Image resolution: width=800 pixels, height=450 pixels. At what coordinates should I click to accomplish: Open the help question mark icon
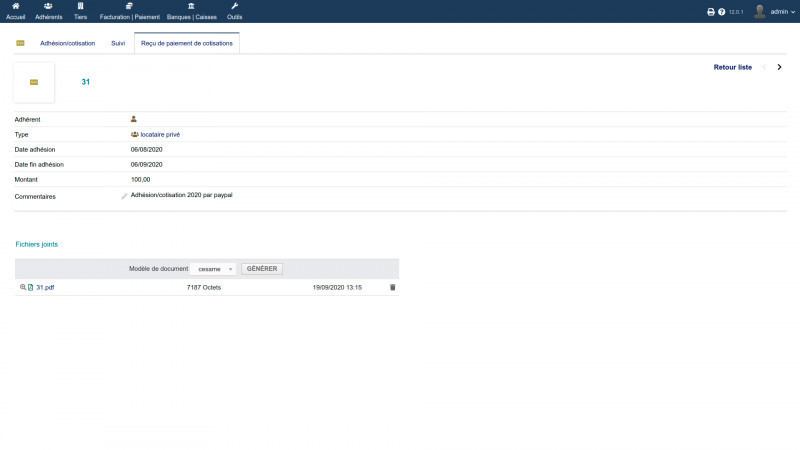click(721, 12)
